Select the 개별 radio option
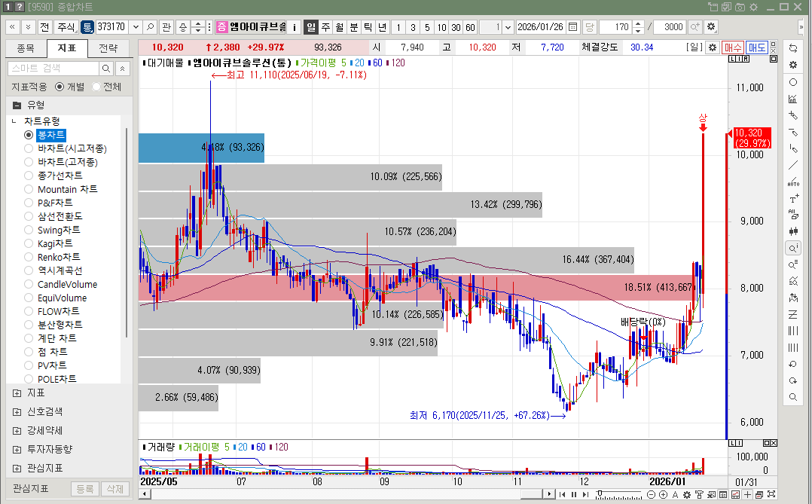Viewport: 812px width, 504px height. pos(60,87)
